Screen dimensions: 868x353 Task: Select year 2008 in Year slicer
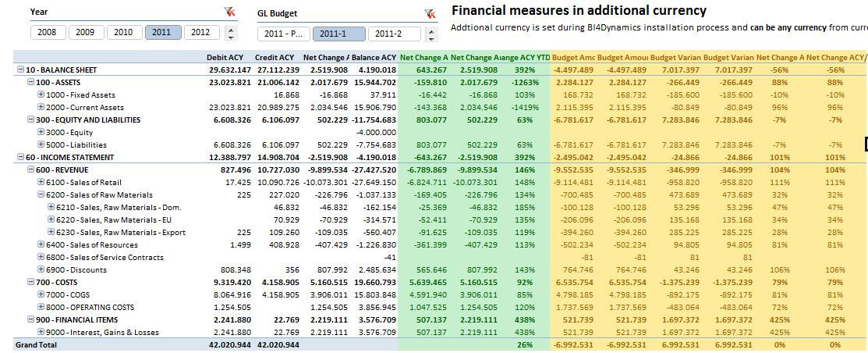pyautogui.click(x=47, y=32)
